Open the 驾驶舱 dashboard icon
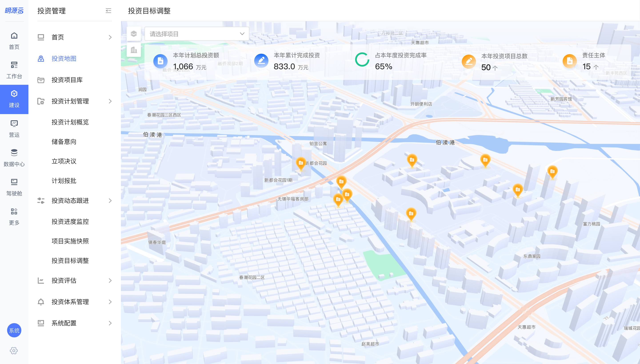This screenshot has height=364, width=640. (x=14, y=187)
